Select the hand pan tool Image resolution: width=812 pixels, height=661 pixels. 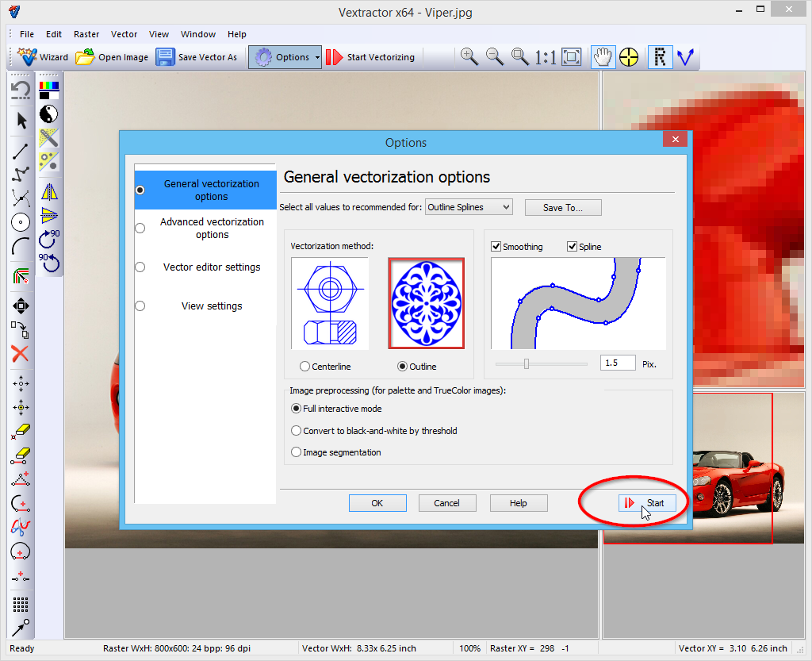[x=603, y=56]
